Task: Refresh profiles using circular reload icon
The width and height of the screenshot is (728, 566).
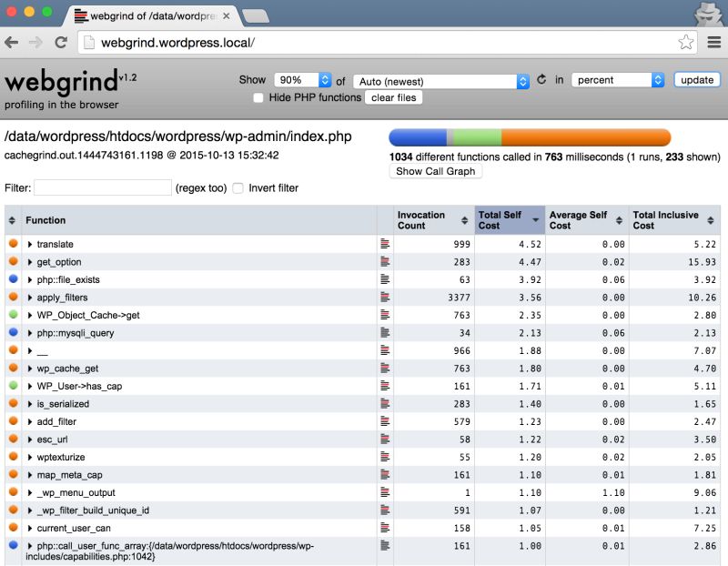Action: (541, 80)
